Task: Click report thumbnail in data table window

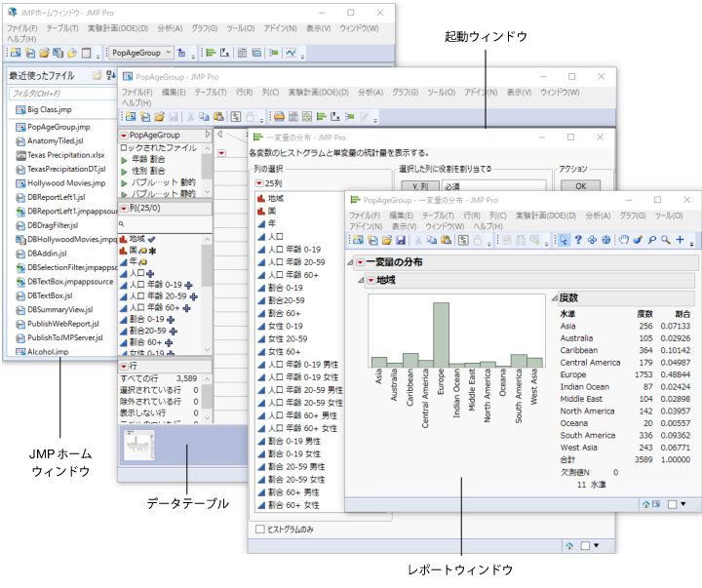Action: (138, 446)
